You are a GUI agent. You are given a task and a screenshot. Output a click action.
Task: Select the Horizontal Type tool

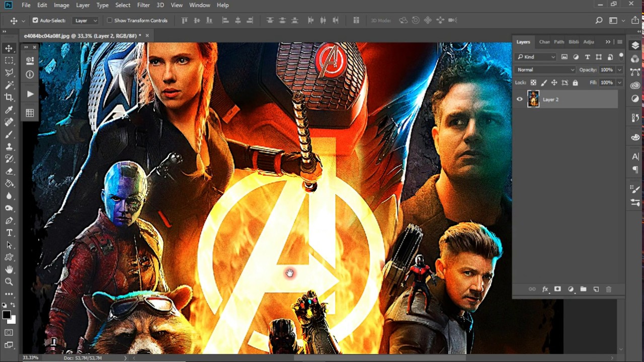(x=9, y=233)
